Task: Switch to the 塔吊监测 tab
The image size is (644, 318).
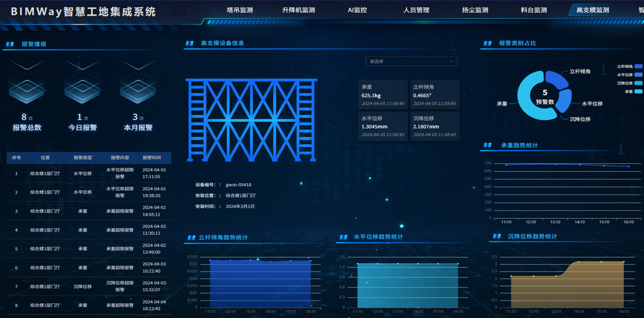Action: pyautogui.click(x=240, y=10)
